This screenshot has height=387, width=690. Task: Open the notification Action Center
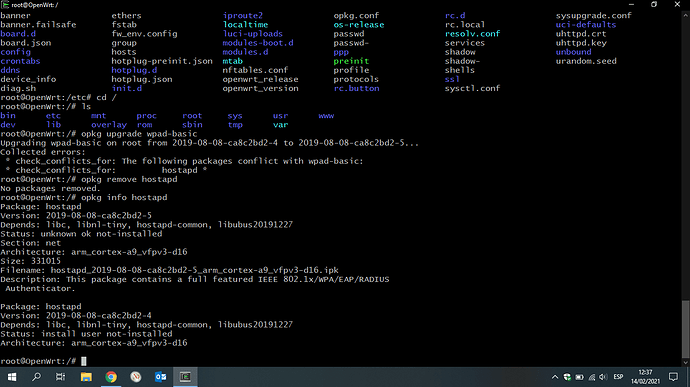coord(673,377)
